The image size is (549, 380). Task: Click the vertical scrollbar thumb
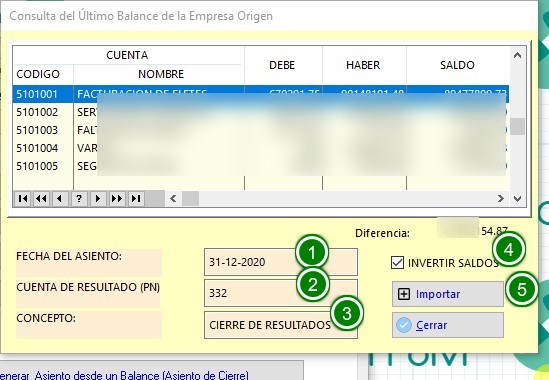517,126
